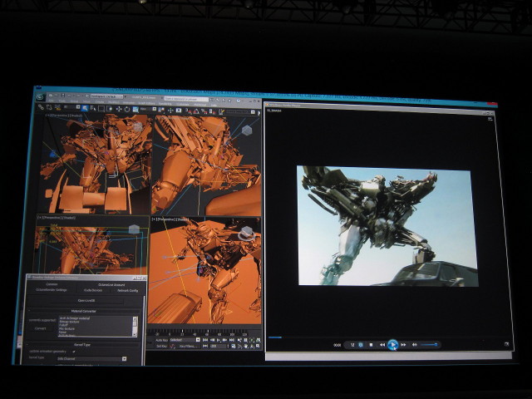
Task: Click the Maximize Viewport Toggle icon
Action: tap(259, 346)
